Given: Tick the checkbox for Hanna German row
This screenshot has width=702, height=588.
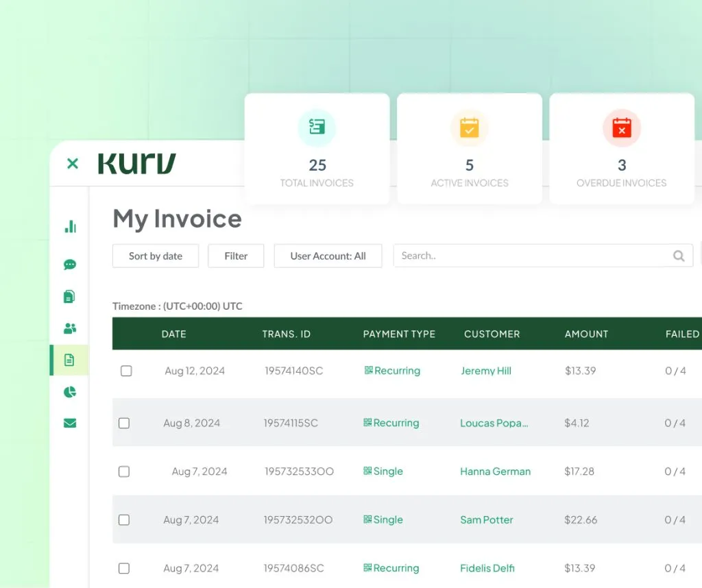Looking at the screenshot, I should [x=124, y=471].
